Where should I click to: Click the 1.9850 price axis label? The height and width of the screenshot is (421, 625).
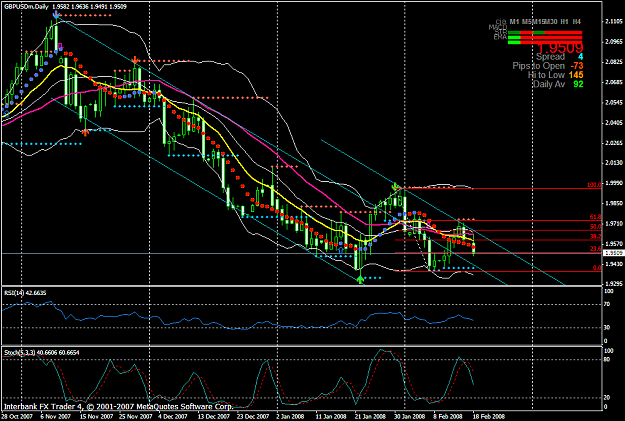pos(613,203)
